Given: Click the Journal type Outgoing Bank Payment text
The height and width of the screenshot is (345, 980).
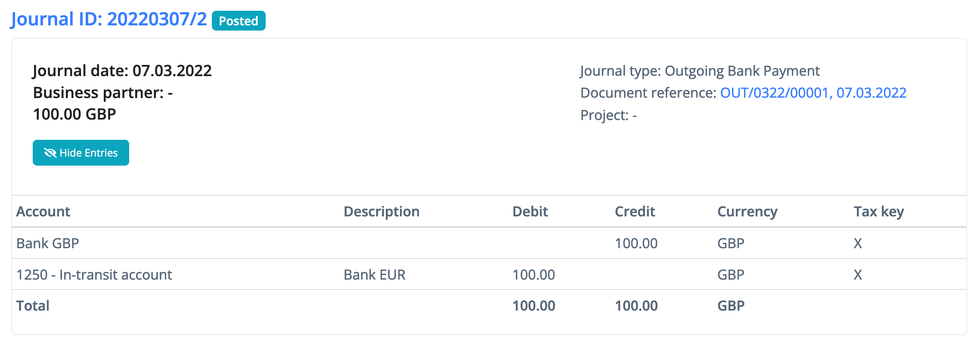Looking at the screenshot, I should point(700,71).
